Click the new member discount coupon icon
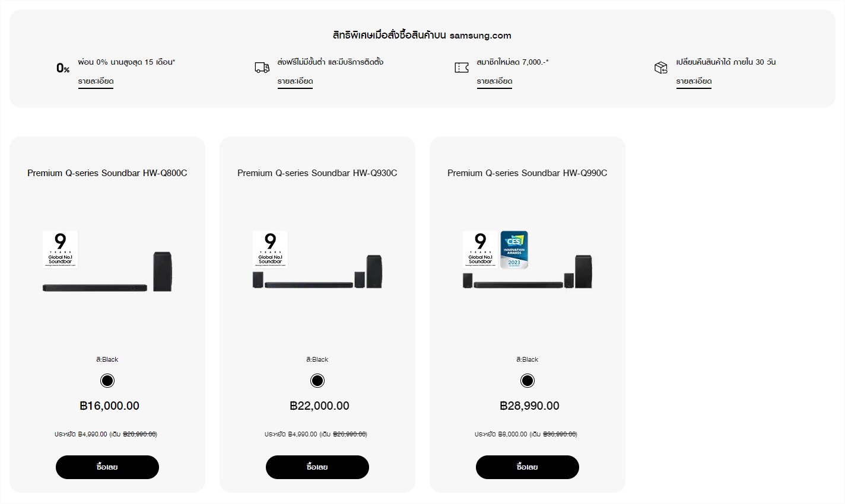The height and width of the screenshot is (504, 845). 462,68
